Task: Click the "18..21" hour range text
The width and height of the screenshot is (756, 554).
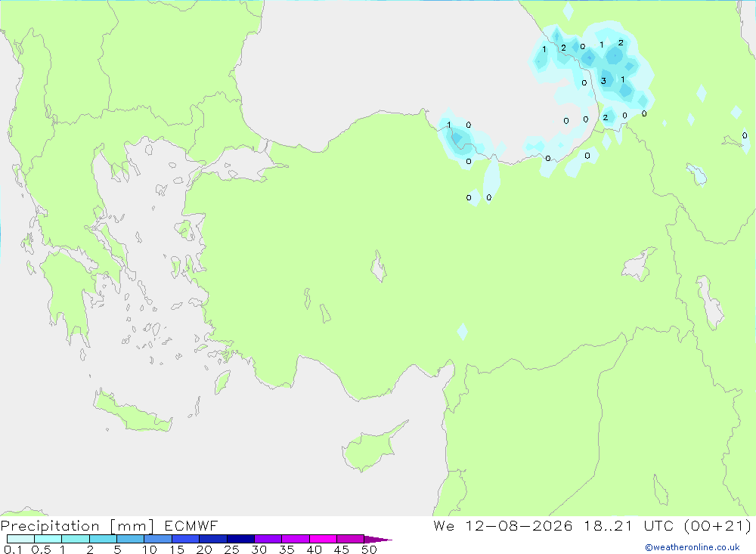Action: [x=608, y=525]
